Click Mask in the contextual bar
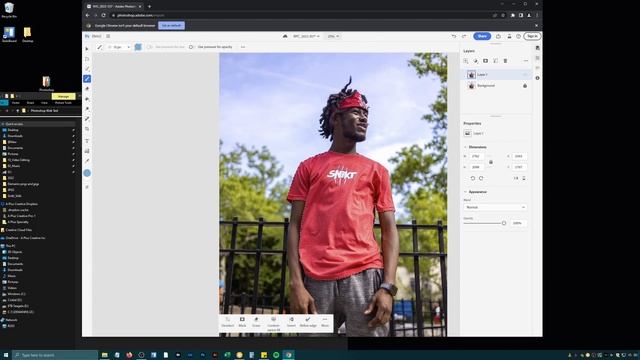The height and width of the screenshot is (360, 640). (x=242, y=322)
